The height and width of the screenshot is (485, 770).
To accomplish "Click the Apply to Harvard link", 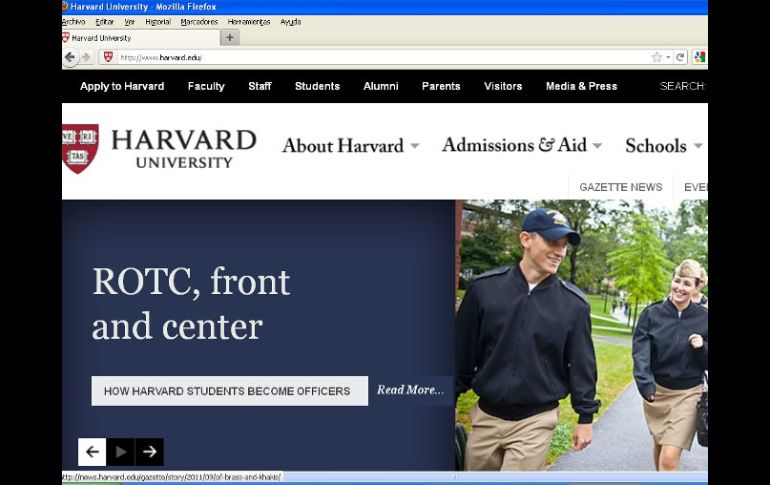I will 122,86.
